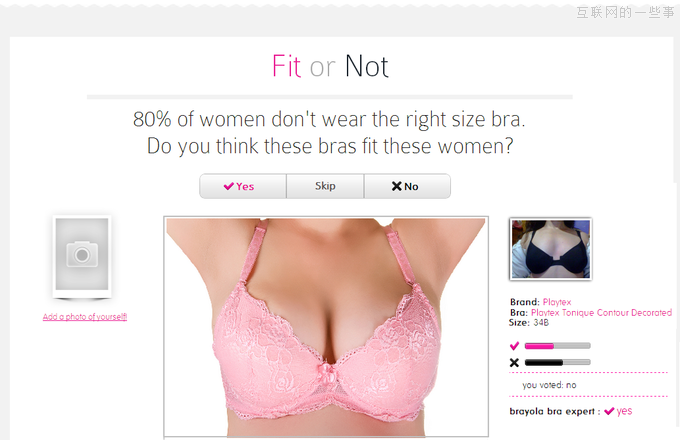The height and width of the screenshot is (440, 680).
Task: Vote No with the X button
Action: 407,186
